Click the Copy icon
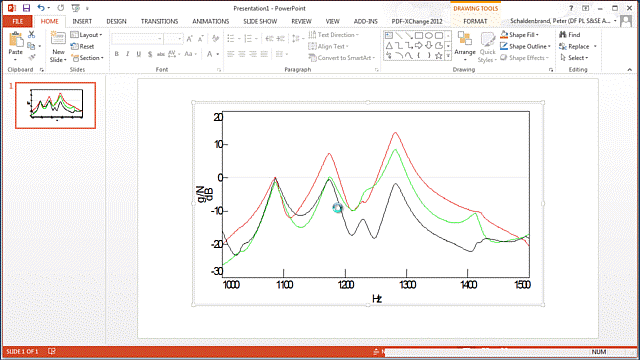Screen dimensions: 640x360 31,46
